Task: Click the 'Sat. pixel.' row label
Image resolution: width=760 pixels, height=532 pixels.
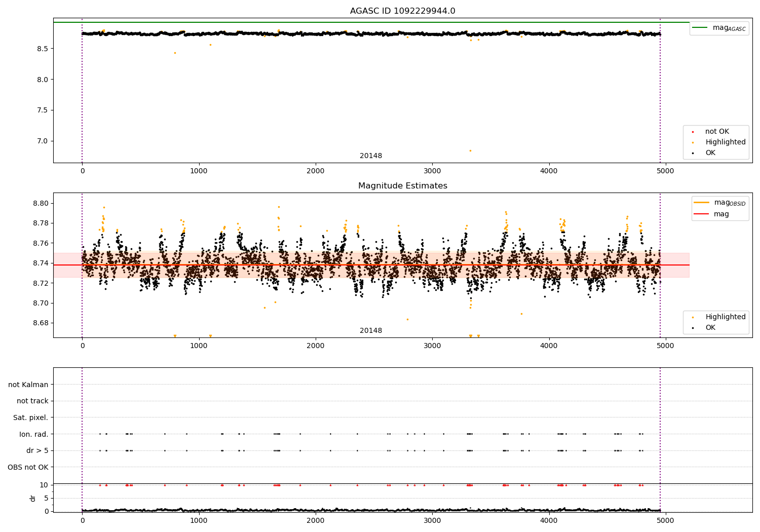Action: (x=31, y=417)
